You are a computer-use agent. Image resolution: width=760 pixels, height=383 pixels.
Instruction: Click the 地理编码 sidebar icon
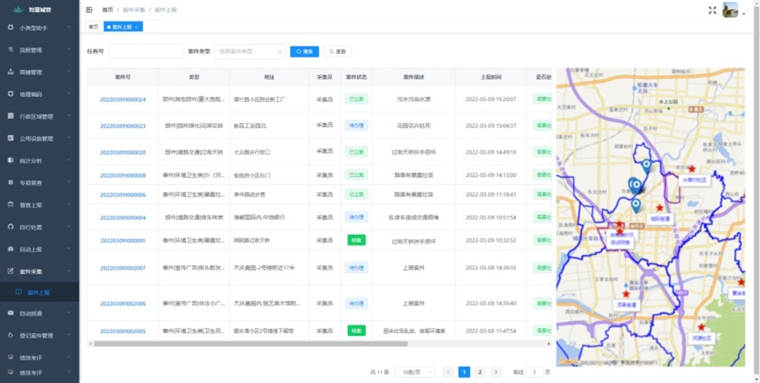point(11,94)
